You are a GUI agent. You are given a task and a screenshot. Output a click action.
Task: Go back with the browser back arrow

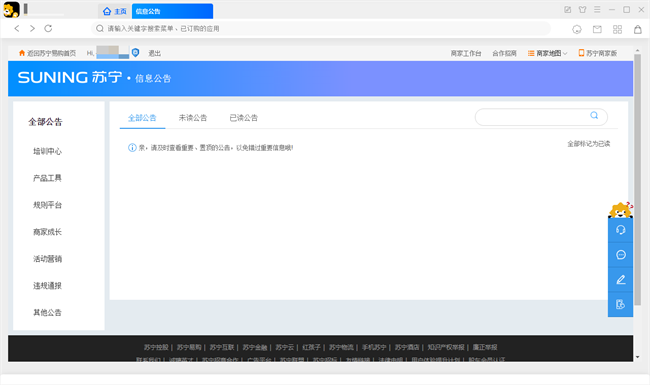pos(17,28)
